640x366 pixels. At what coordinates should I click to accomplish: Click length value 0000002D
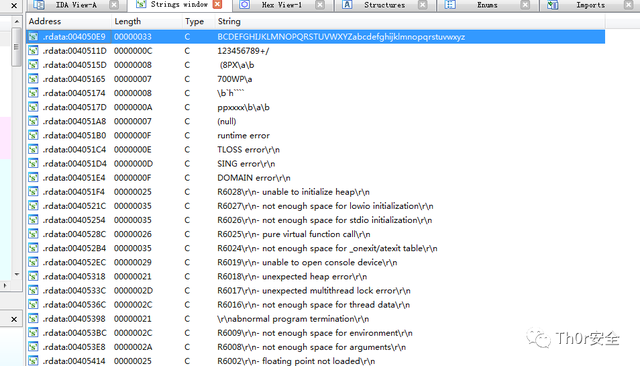click(x=133, y=291)
